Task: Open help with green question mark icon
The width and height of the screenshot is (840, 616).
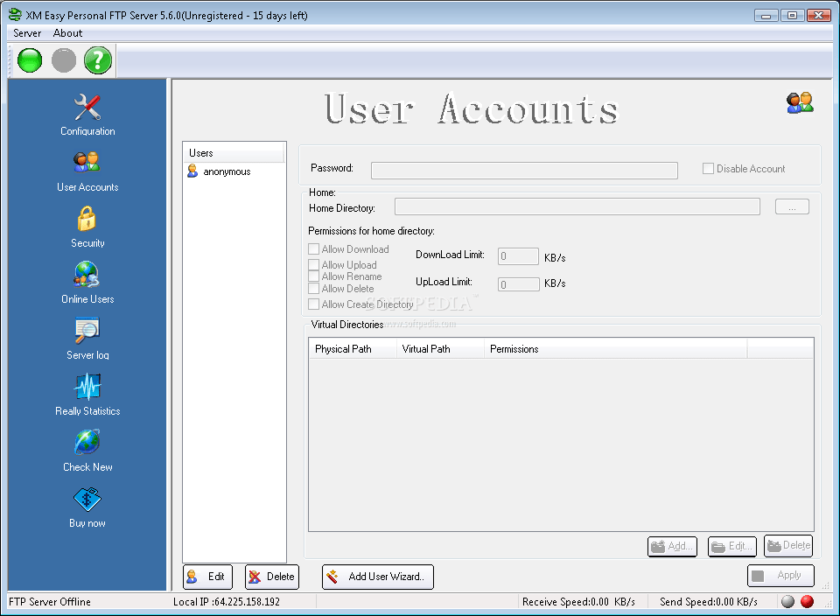Action: pyautogui.click(x=98, y=60)
